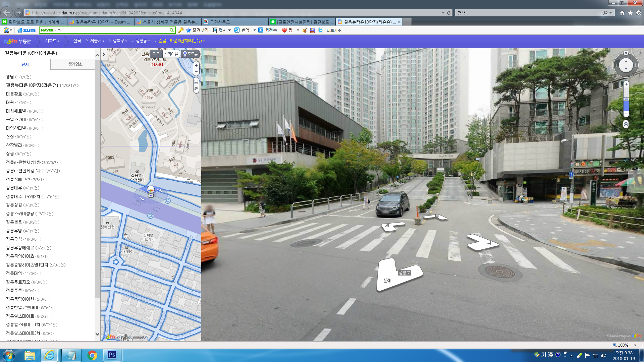Select the 지도 map mode
644x362 pixels.
pos(156,54)
